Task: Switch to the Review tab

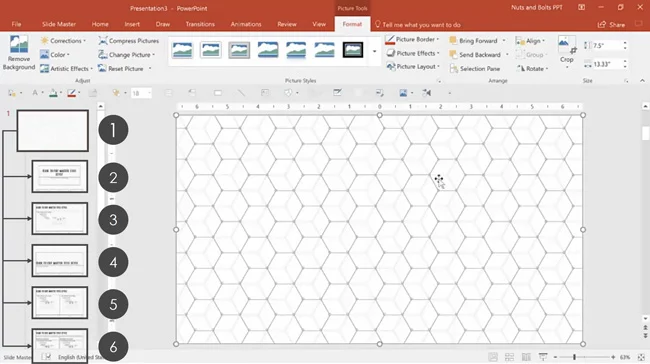Action: (x=287, y=24)
